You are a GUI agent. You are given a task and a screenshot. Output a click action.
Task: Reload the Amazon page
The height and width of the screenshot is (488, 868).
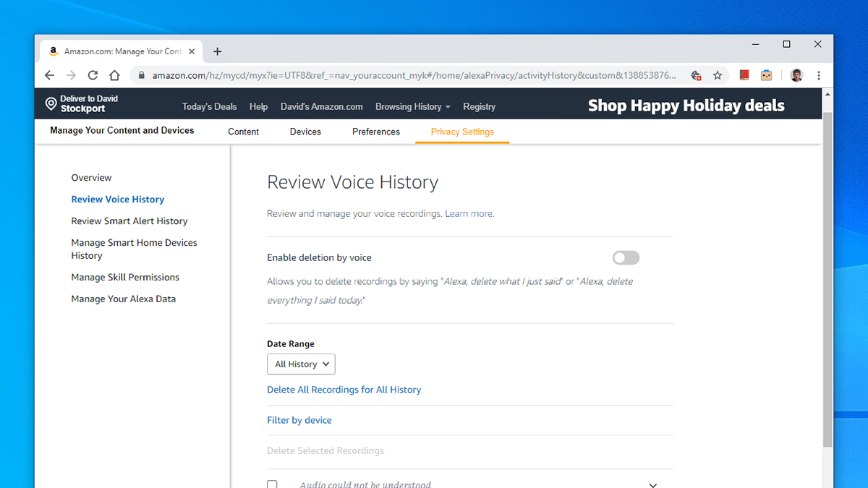tap(93, 75)
